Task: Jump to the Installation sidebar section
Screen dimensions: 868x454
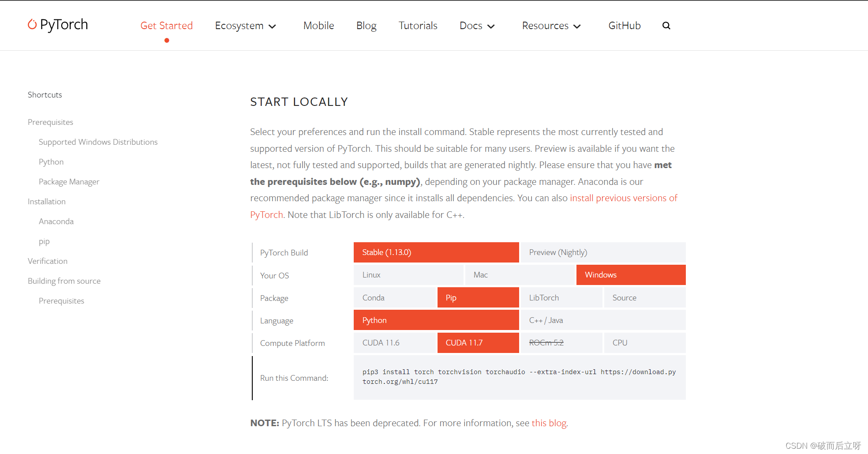Action: (46, 202)
